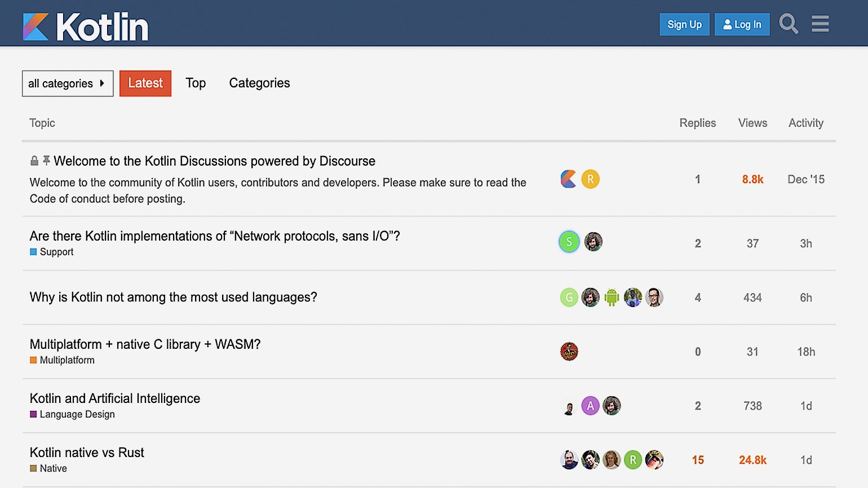This screenshot has height=488, width=868.
Task: Click the orange R avatar on Welcome topic
Action: pos(590,179)
